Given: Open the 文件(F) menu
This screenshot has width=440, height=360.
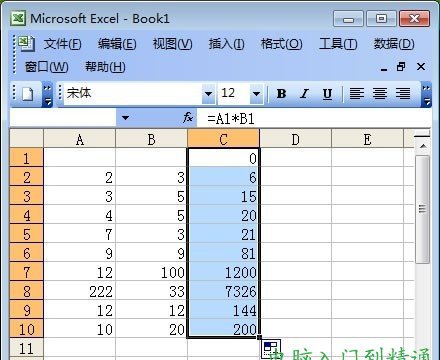Looking at the screenshot, I should click(x=62, y=44).
